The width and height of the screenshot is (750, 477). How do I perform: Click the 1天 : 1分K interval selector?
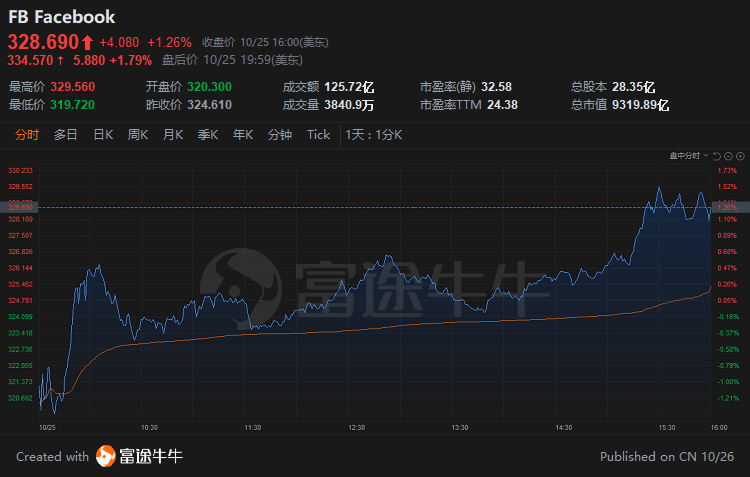point(373,135)
